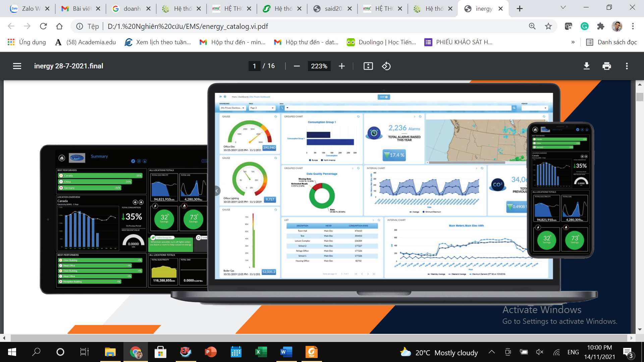The image size is (644, 362).
Task: Expand the bookmarks overflow chevron
Action: click(573, 42)
